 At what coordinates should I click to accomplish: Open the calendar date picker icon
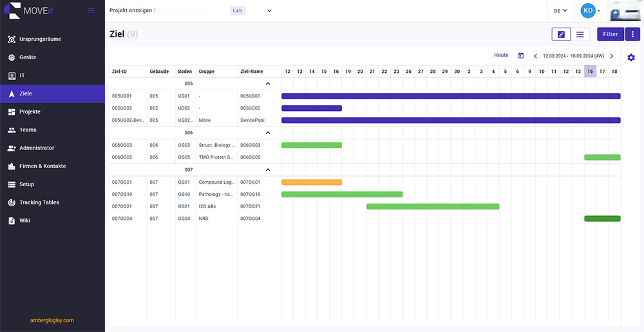pos(521,55)
